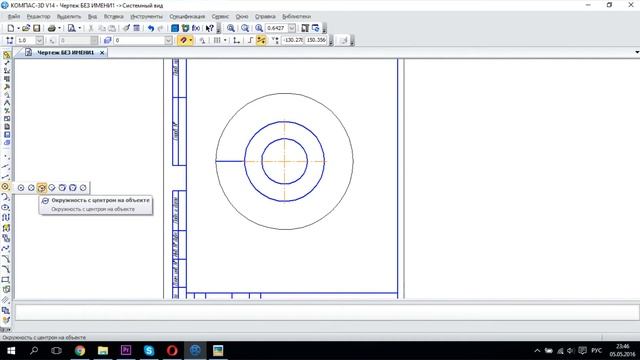Select the Arc tool below Circle tool
This screenshot has width=640, height=360.
[x=5, y=197]
